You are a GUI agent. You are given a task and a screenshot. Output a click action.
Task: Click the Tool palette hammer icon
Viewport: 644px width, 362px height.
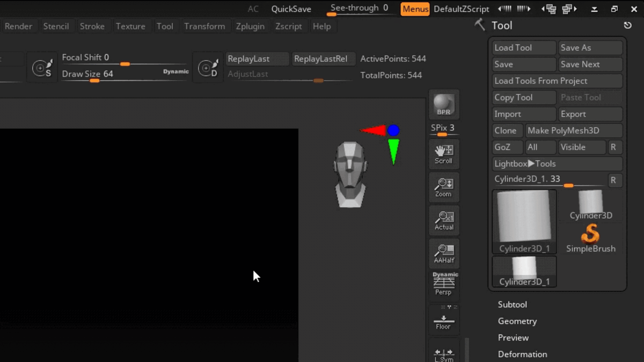pos(480,25)
